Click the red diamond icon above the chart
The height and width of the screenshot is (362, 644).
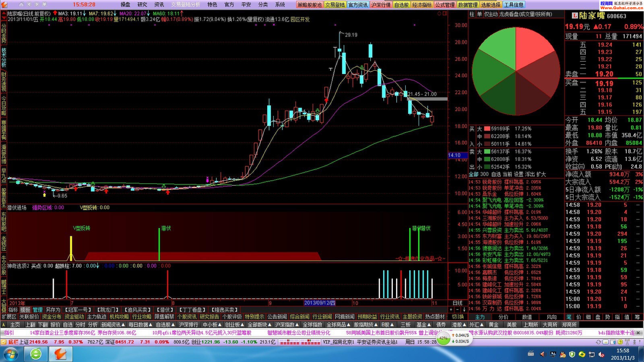click(439, 13)
